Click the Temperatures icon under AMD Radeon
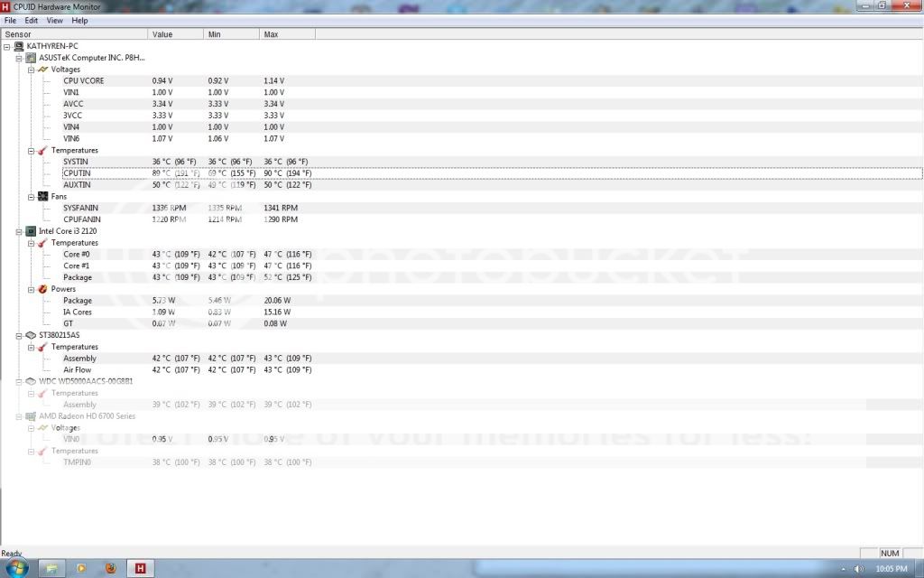Screen dimensions: 924x578 [x=43, y=452]
